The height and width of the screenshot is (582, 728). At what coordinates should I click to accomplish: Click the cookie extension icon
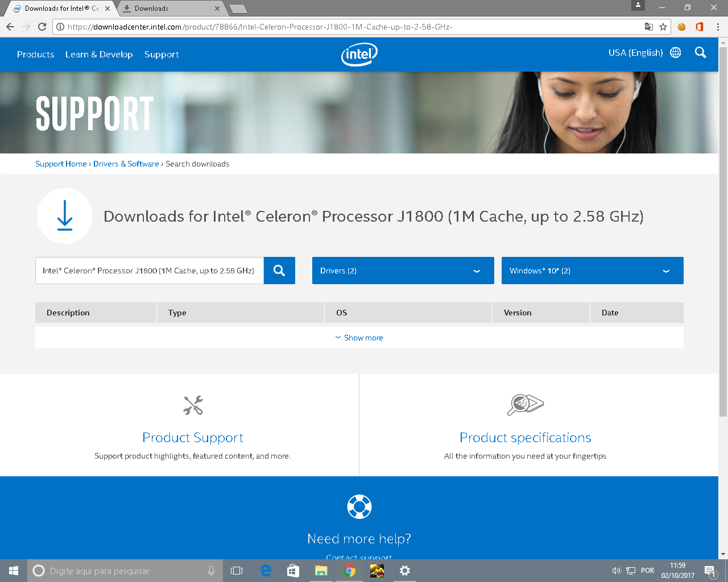coord(681,27)
